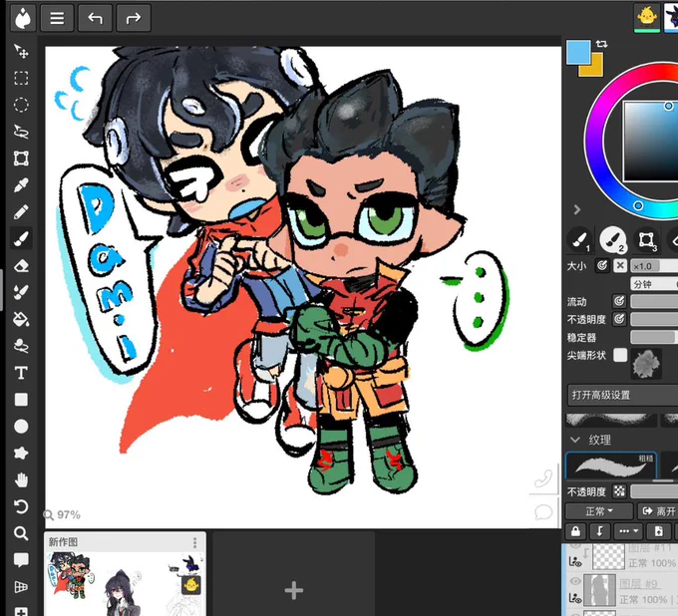Select the Paint Bucket tool
This screenshot has width=678, height=616.
(21, 319)
